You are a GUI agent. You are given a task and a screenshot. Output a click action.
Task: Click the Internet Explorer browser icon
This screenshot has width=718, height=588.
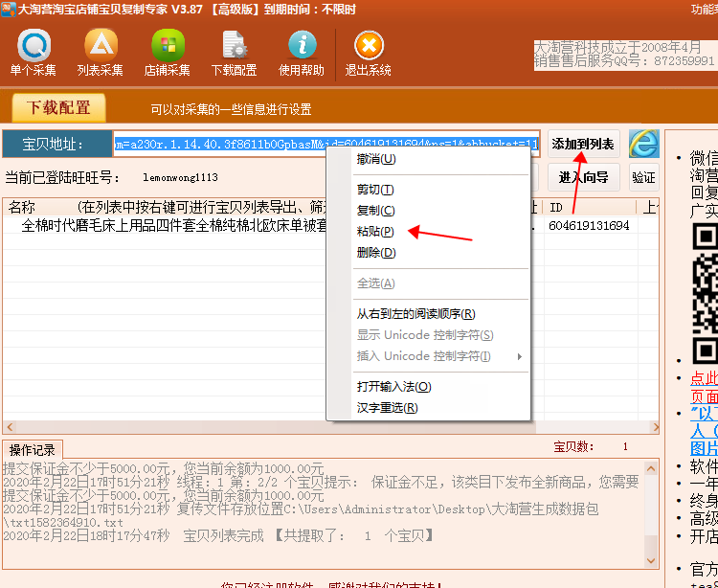644,144
